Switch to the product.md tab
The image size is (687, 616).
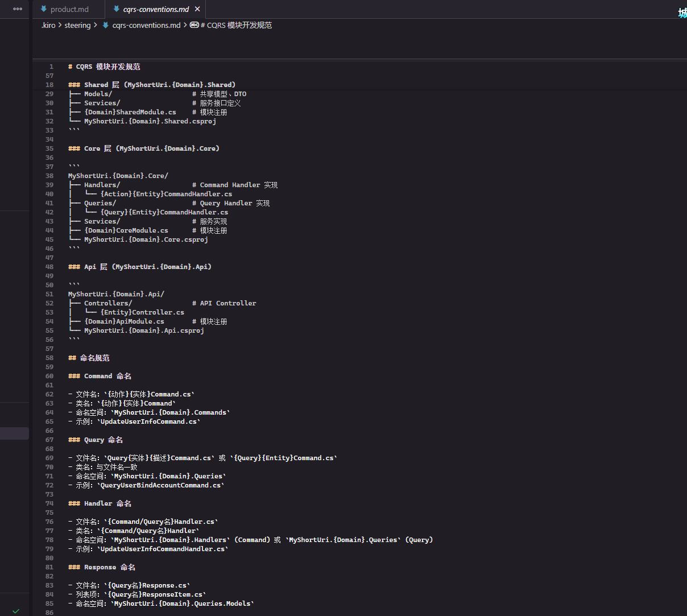(69, 9)
